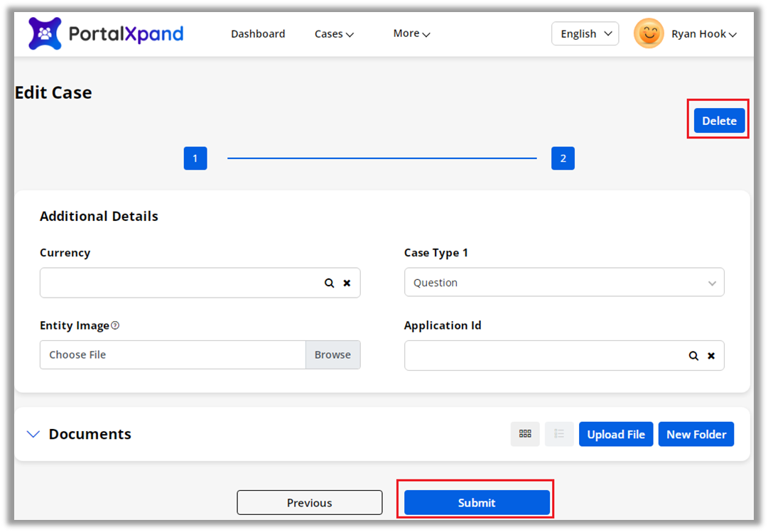Viewport: 768px width, 532px height.
Task: Clear the Currency field with X icon
Action: (x=347, y=283)
